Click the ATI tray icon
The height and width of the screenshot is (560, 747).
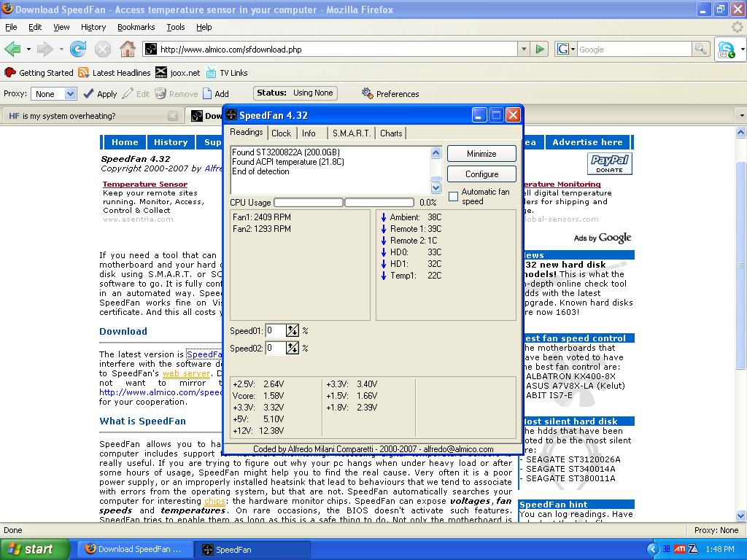680,550
